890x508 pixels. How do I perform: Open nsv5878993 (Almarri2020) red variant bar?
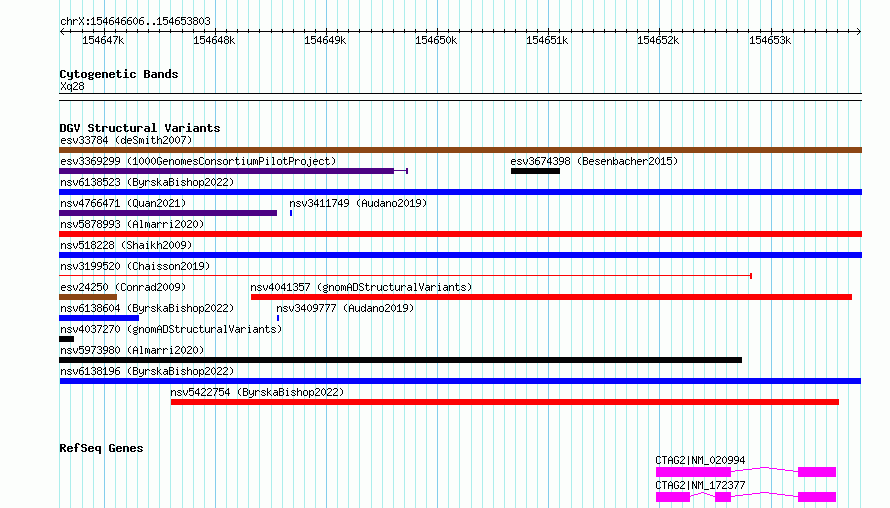click(x=460, y=234)
